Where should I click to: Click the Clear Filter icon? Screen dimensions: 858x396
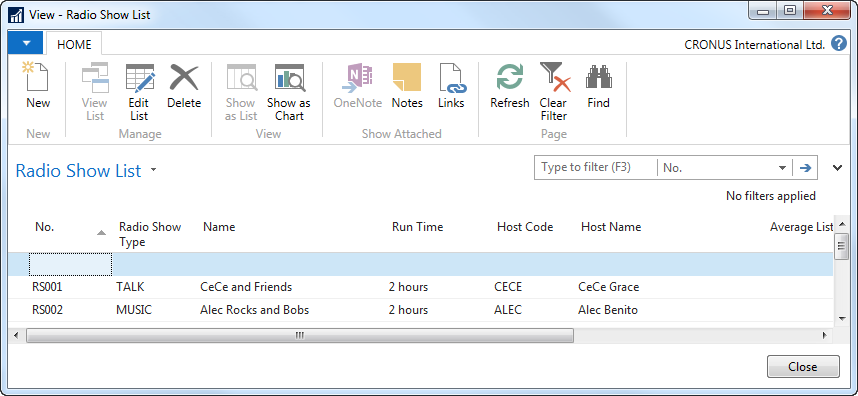(553, 78)
